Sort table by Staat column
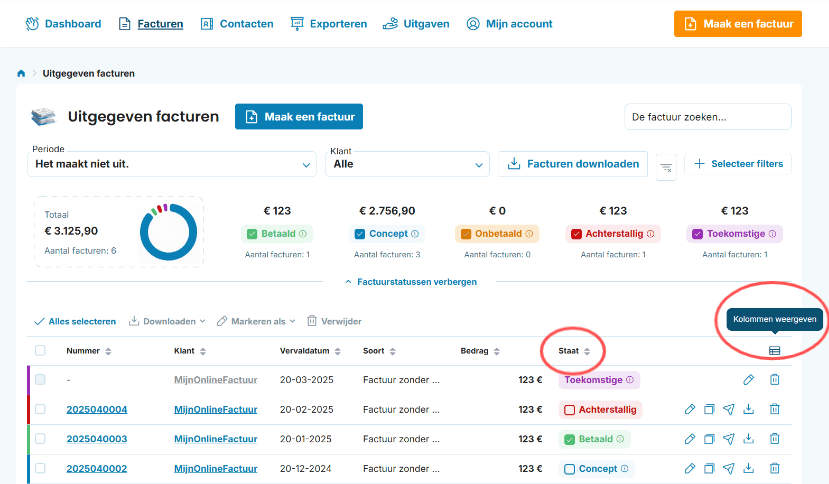This screenshot has width=829, height=484. [574, 351]
